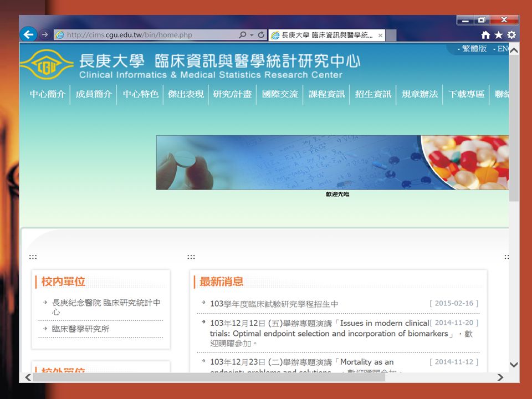Go to the browser Home icon
Viewport: 532px width, 399px height.
485,34
